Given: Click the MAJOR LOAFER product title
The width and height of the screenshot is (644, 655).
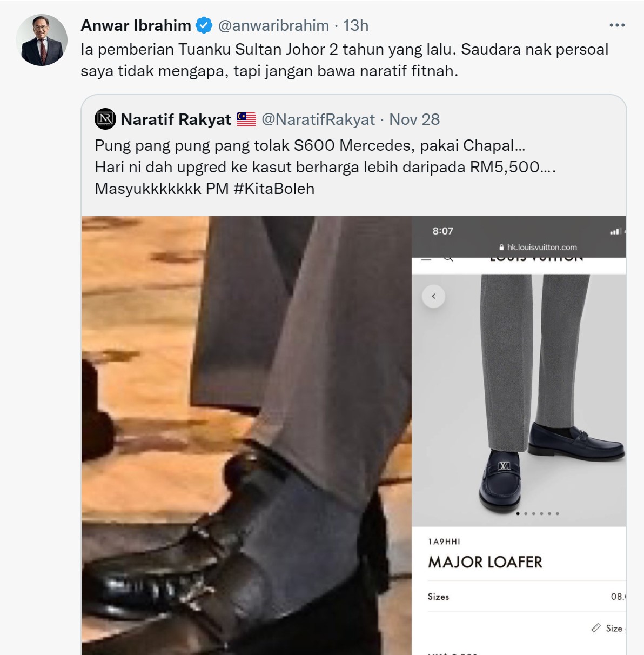Looking at the screenshot, I should (485, 562).
